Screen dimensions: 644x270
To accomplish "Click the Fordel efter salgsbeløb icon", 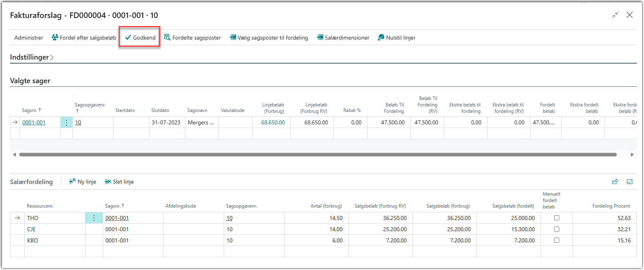I will (x=55, y=38).
